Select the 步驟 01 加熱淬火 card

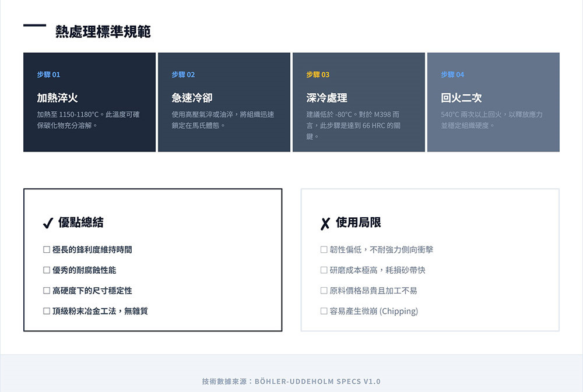tap(89, 103)
